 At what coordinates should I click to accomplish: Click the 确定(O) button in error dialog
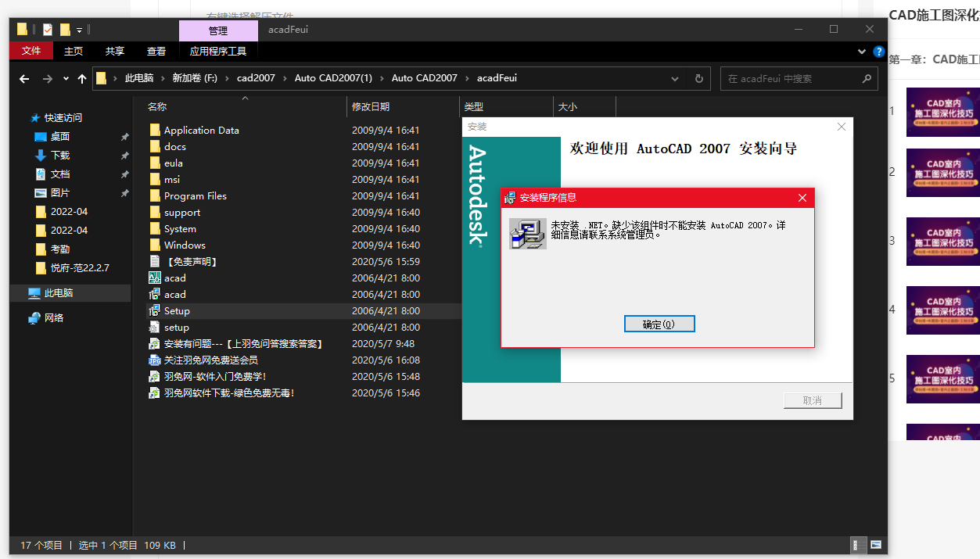(x=659, y=324)
